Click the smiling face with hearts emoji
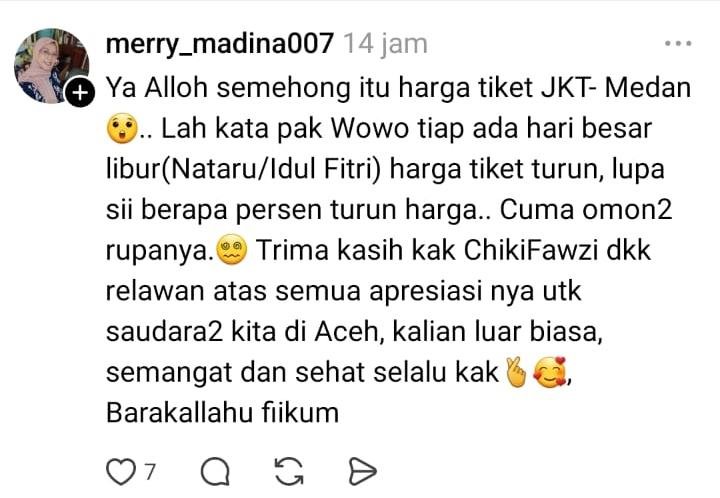The width and height of the screenshot is (720, 498). (x=550, y=372)
